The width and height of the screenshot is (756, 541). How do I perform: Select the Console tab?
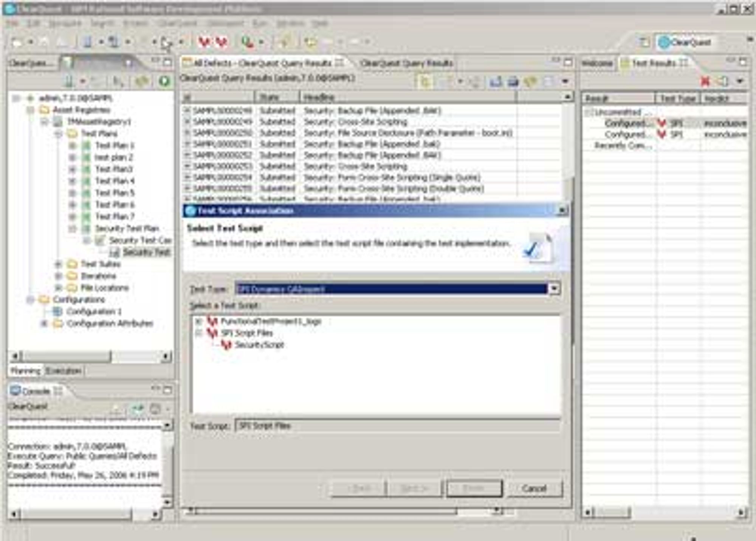(x=36, y=391)
